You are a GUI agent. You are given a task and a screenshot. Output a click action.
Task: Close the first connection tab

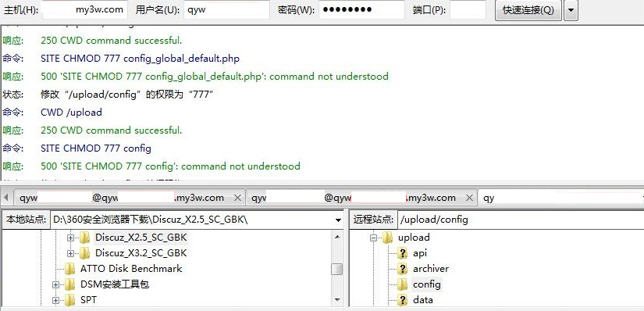[237, 198]
